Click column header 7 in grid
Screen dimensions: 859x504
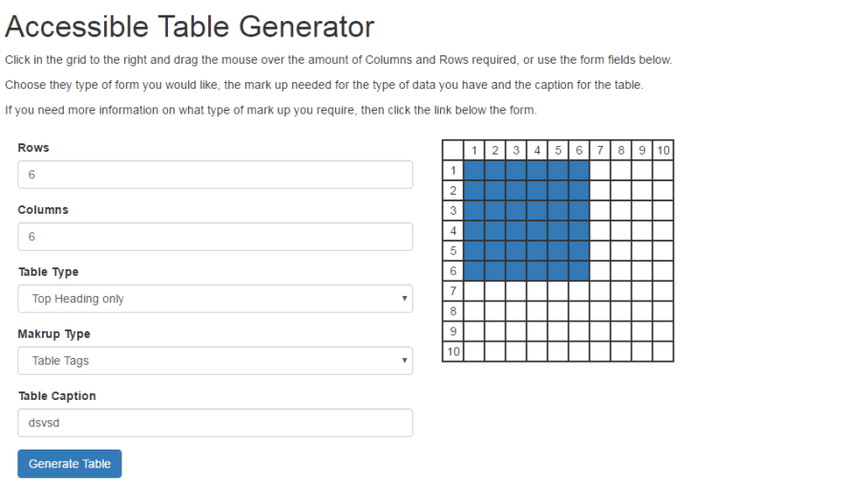point(600,150)
